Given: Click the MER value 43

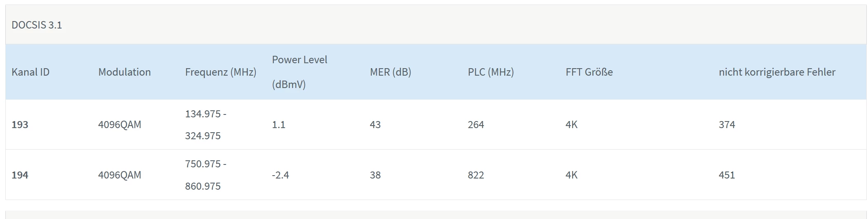Looking at the screenshot, I should (x=375, y=124).
